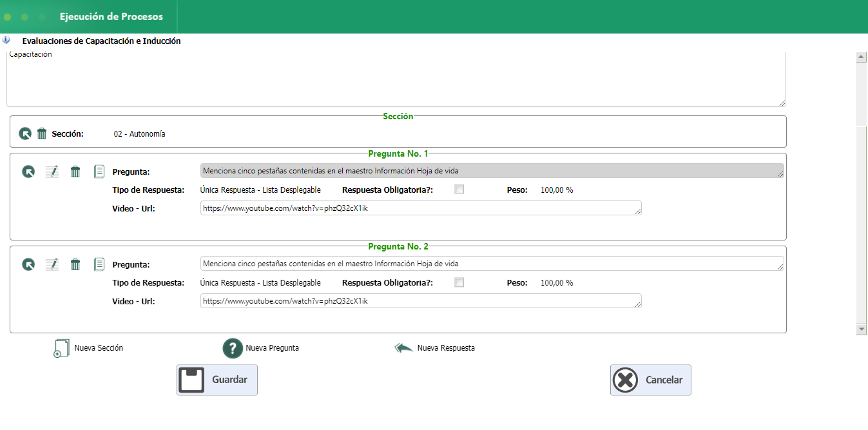
Task: Click the Cancelar button
Action: [651, 380]
